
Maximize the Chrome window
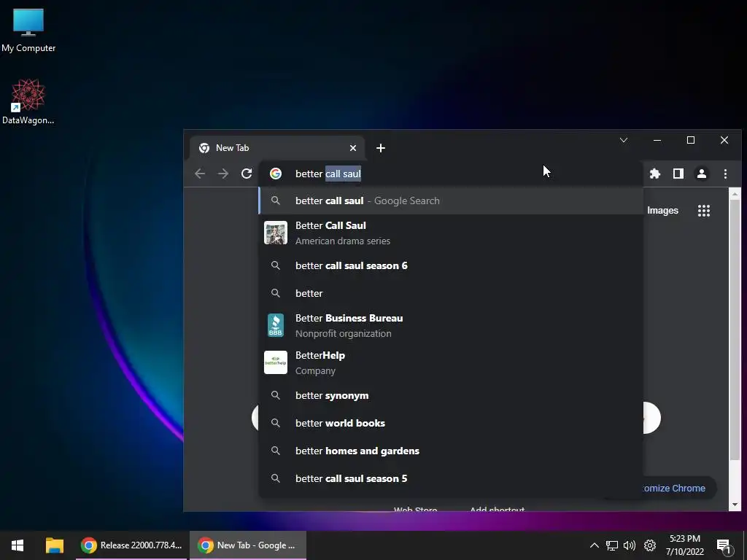pyautogui.click(x=691, y=140)
